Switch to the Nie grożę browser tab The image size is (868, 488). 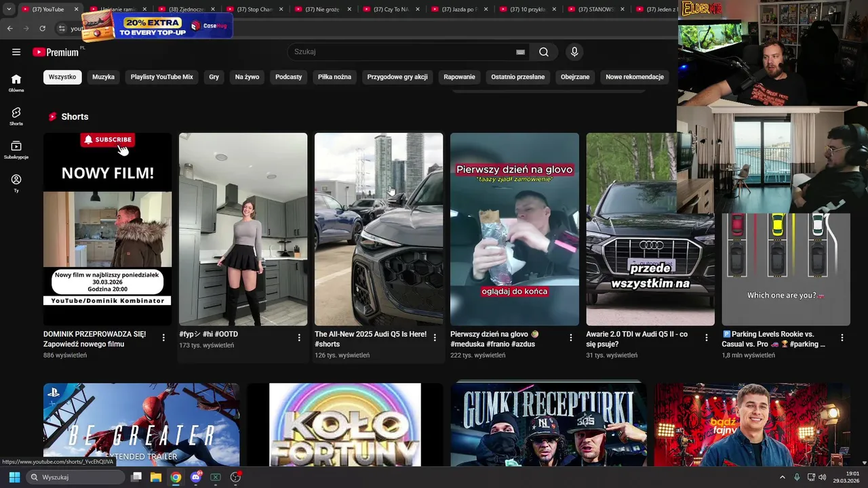(322, 9)
